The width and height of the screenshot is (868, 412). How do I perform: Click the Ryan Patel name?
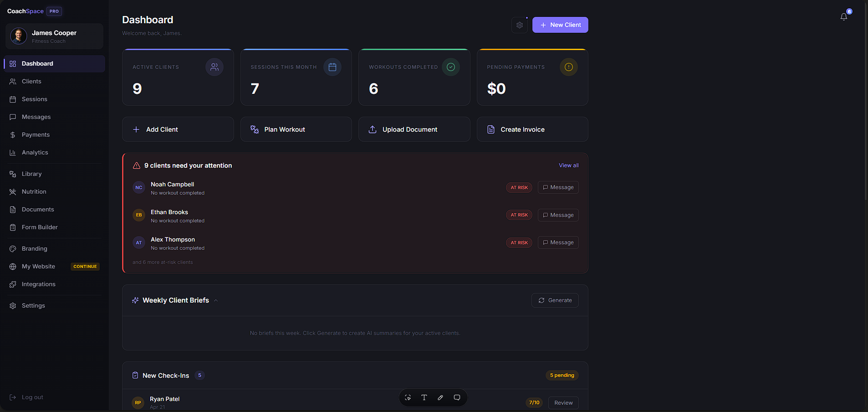[164, 399]
